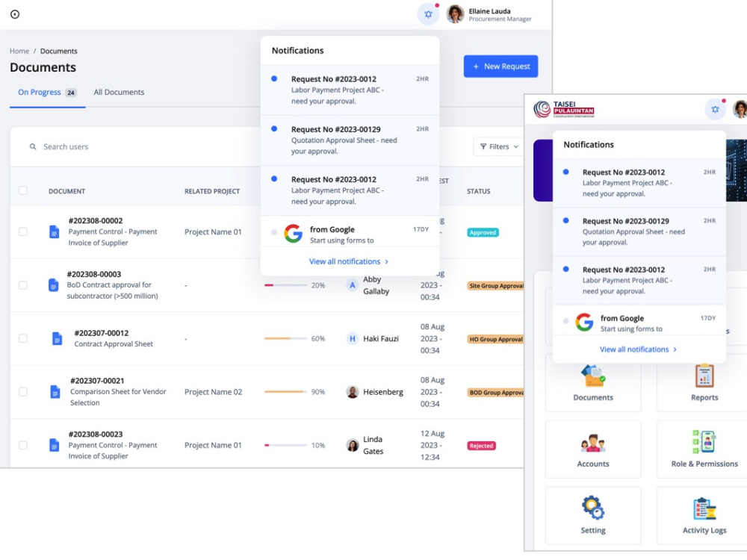Click New Request button
Image resolution: width=747 pixels, height=560 pixels.
coord(500,66)
